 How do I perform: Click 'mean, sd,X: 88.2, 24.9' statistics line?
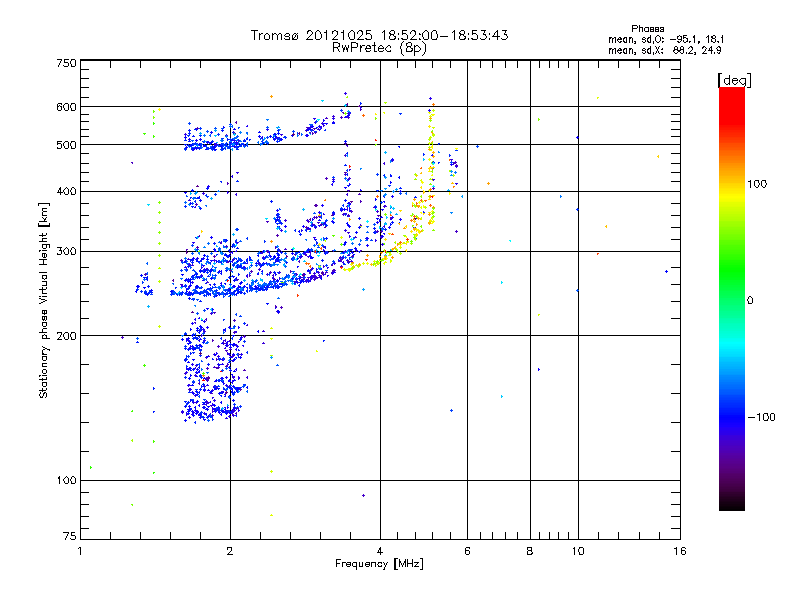(665, 50)
